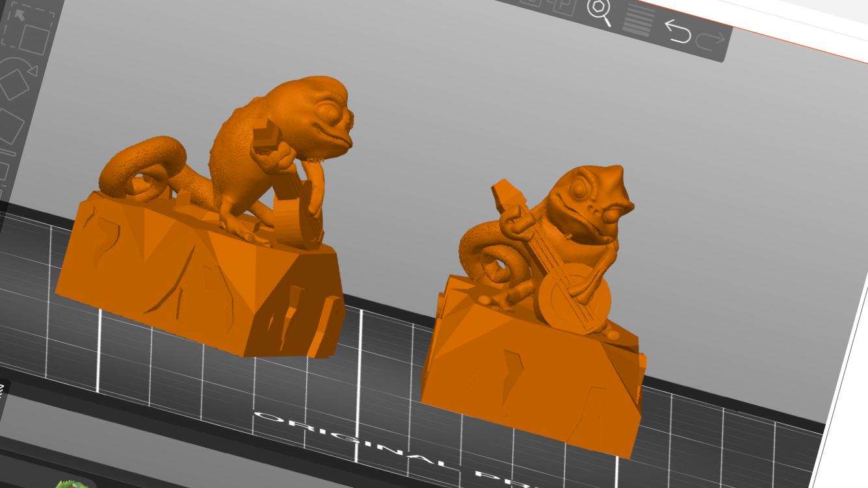Undo the last action

pyautogui.click(x=677, y=31)
